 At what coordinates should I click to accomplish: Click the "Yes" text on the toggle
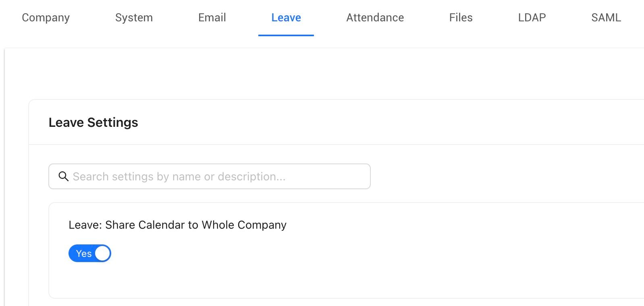click(83, 254)
